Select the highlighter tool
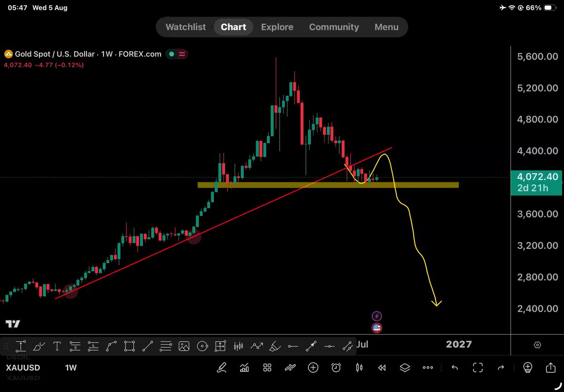The width and height of the screenshot is (564, 392). pyautogui.click(x=275, y=346)
